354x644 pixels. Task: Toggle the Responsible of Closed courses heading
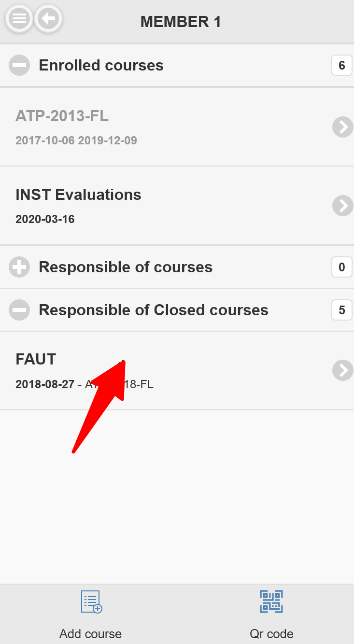click(x=153, y=310)
